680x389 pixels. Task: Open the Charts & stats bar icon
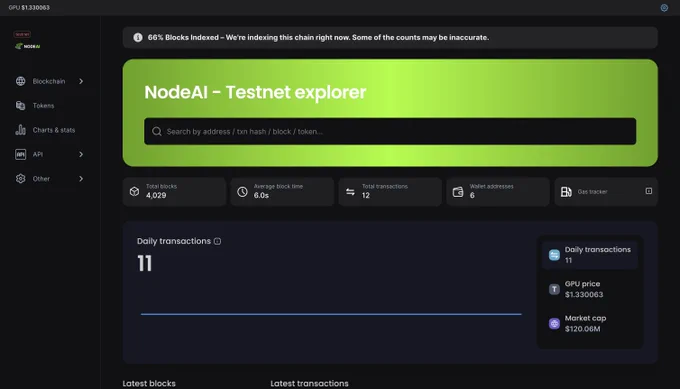click(x=20, y=130)
